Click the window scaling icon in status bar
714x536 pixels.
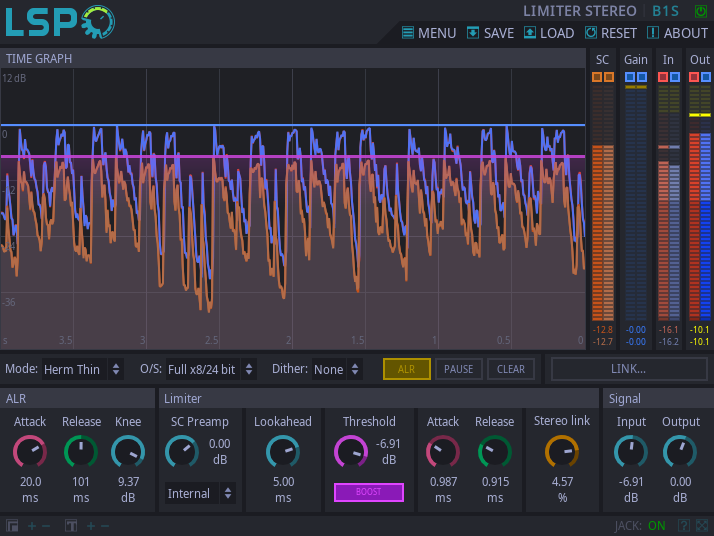[x=12, y=526]
